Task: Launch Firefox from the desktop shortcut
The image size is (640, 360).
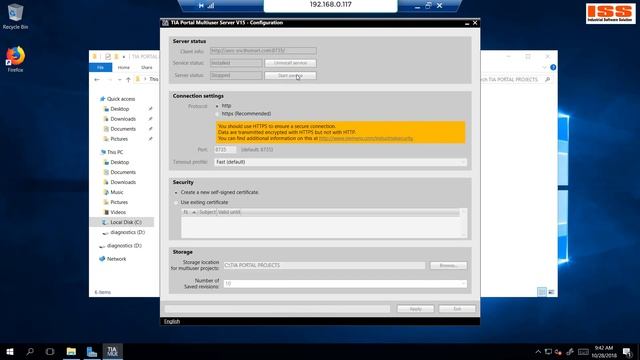Action: click(15, 60)
